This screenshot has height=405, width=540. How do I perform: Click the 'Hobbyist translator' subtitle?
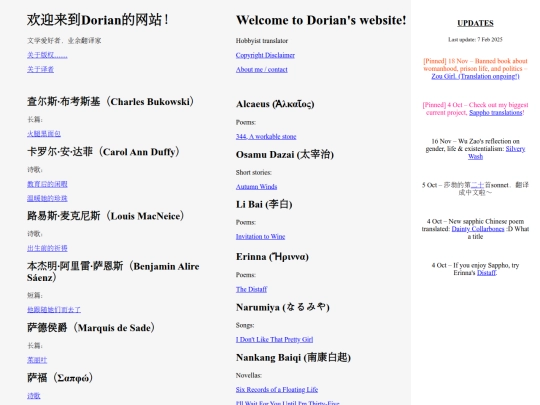pos(262,41)
